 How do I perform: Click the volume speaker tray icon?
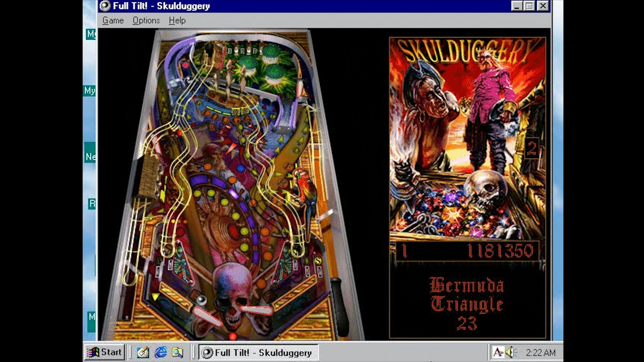(x=510, y=352)
